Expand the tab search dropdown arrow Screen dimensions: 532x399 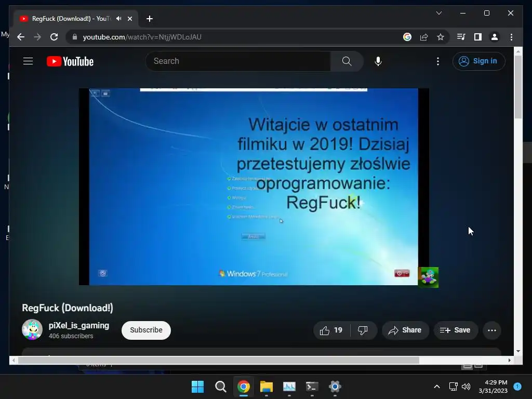point(438,13)
